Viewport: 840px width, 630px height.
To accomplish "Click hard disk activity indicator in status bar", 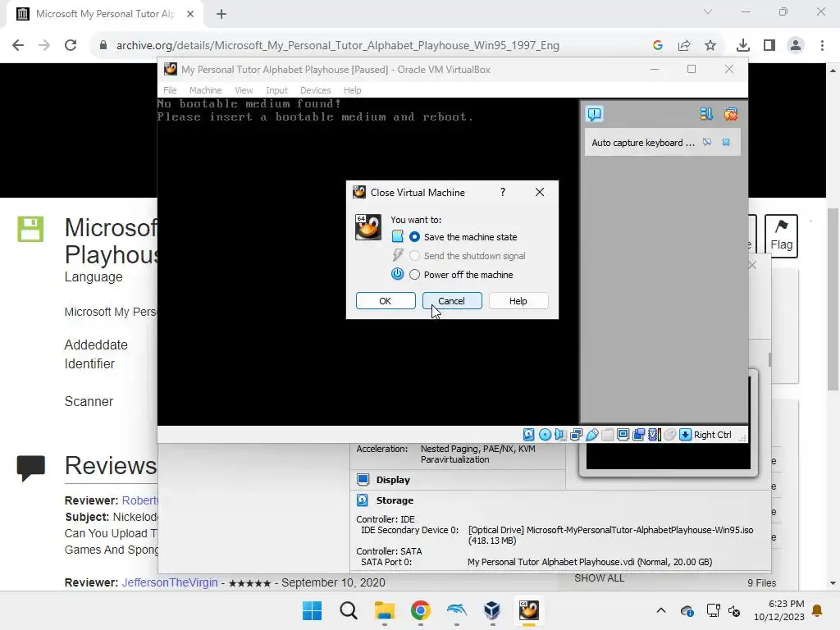I will 529,435.
